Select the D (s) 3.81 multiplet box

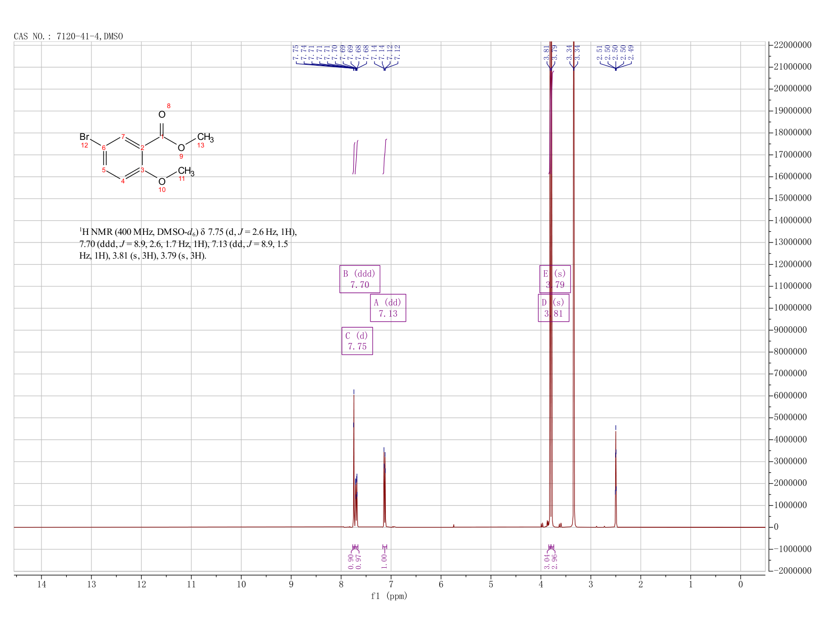554,308
